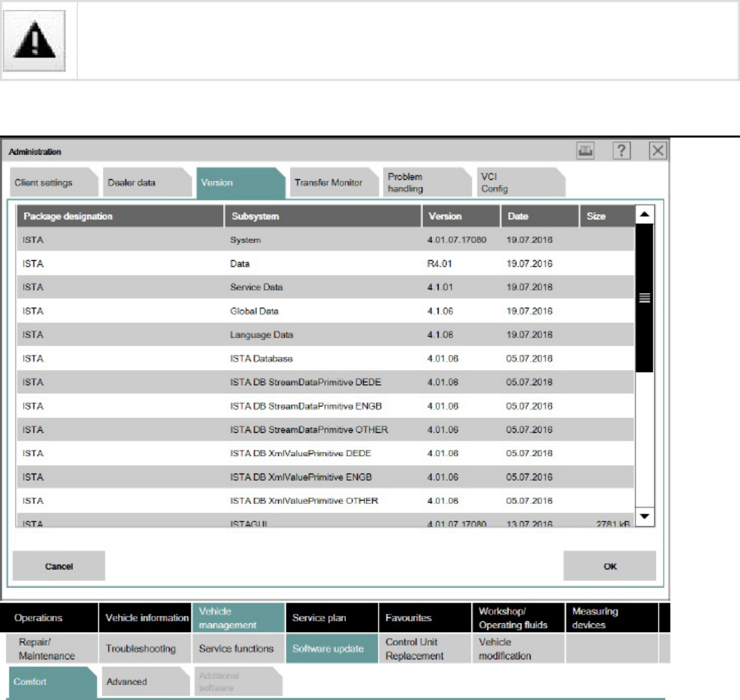Select the Global Data row
This screenshot has width=740, height=700.
tap(325, 311)
